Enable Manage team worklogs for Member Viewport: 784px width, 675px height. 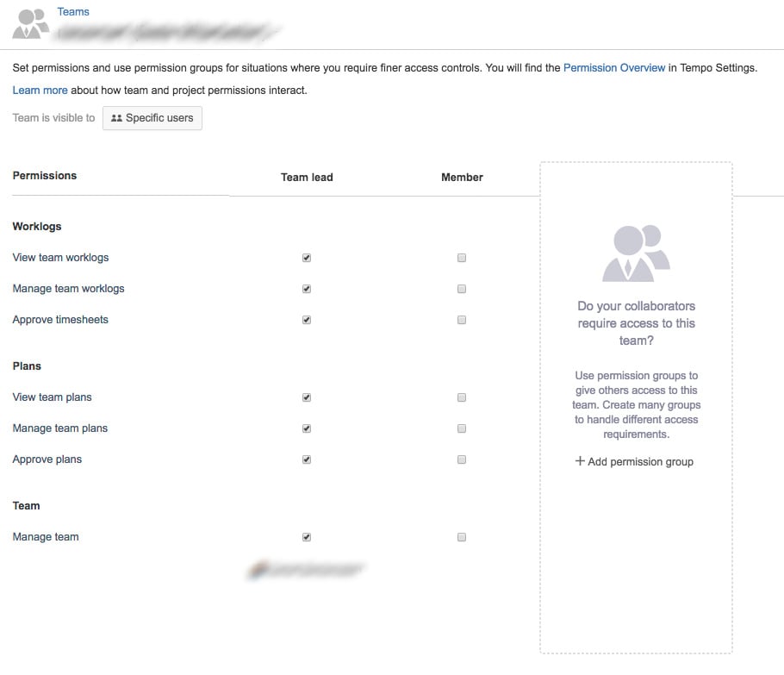pos(462,289)
